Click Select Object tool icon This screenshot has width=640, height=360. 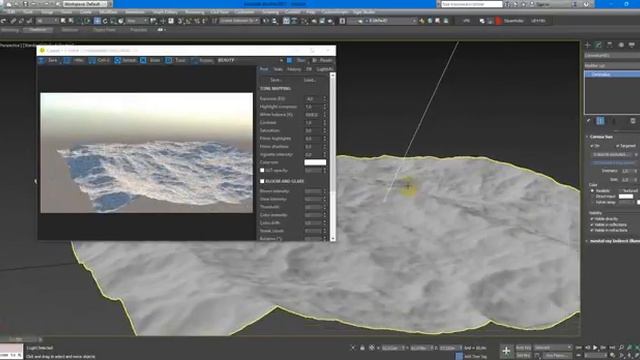tap(63, 21)
